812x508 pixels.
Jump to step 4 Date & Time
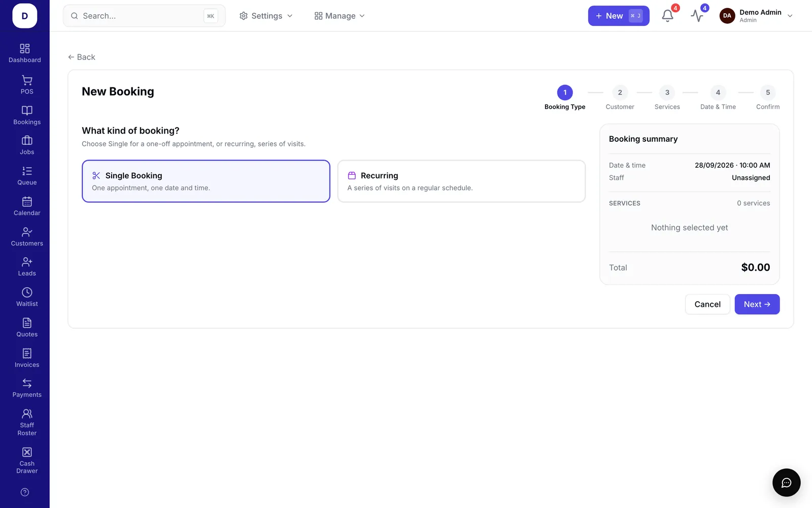point(718,98)
